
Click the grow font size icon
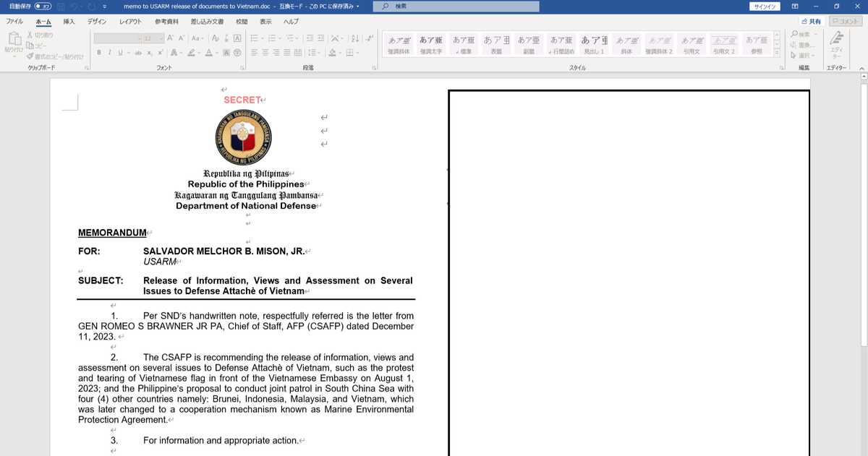[170, 38]
